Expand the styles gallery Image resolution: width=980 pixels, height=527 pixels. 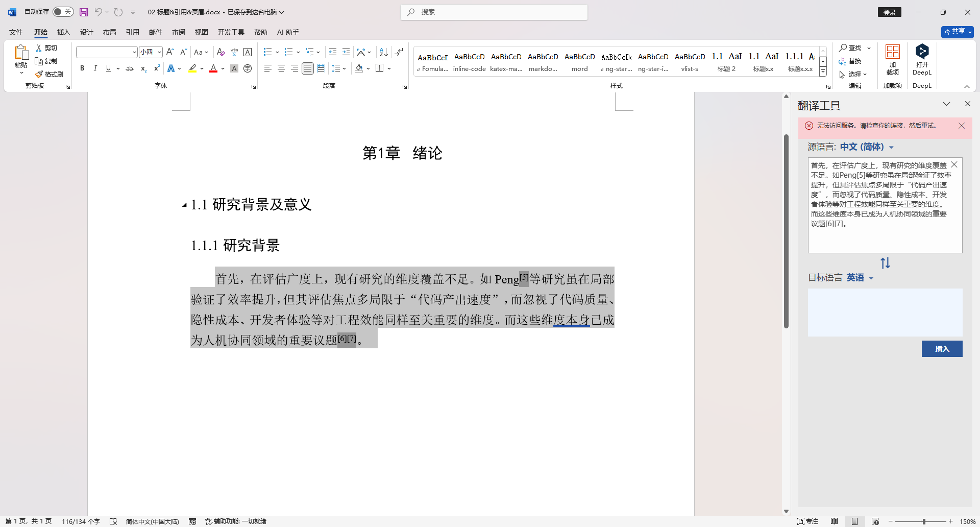click(823, 72)
